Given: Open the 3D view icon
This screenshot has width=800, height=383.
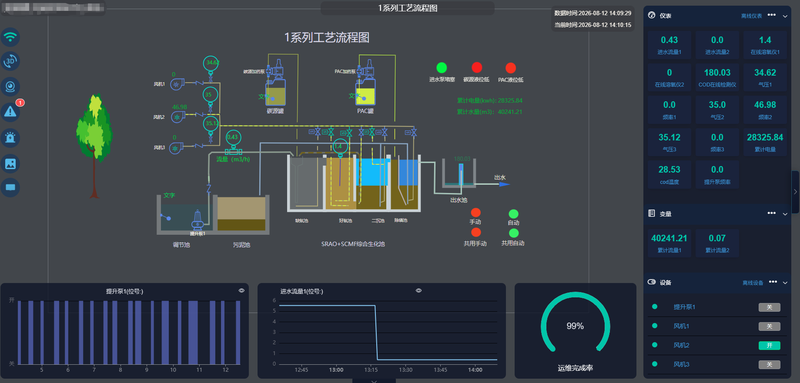Looking at the screenshot, I should (10, 61).
